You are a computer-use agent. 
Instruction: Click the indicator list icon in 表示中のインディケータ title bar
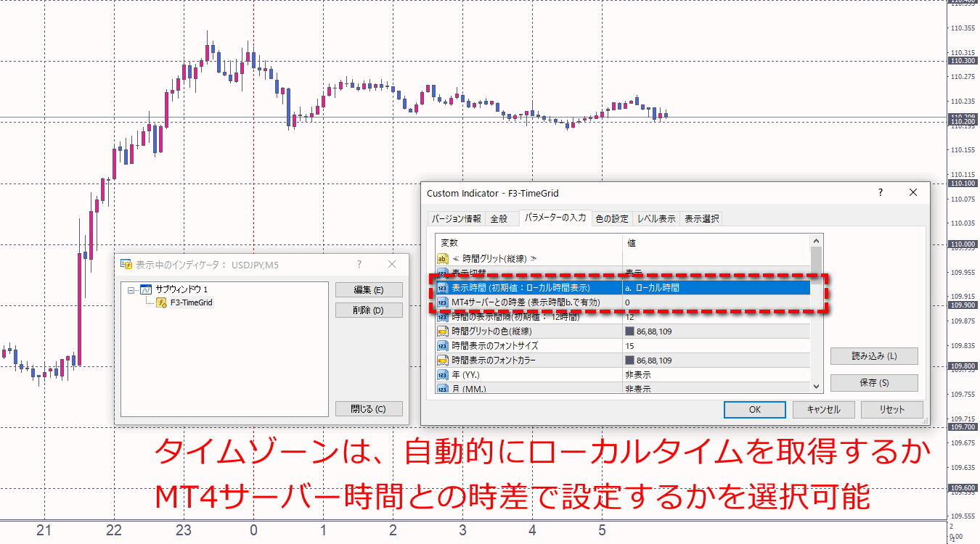coord(126,264)
